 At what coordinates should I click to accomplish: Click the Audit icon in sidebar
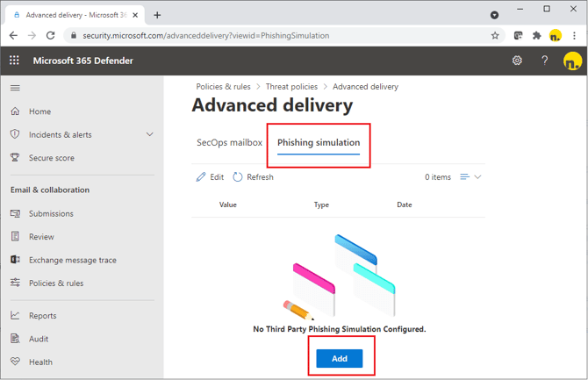pyautogui.click(x=15, y=339)
